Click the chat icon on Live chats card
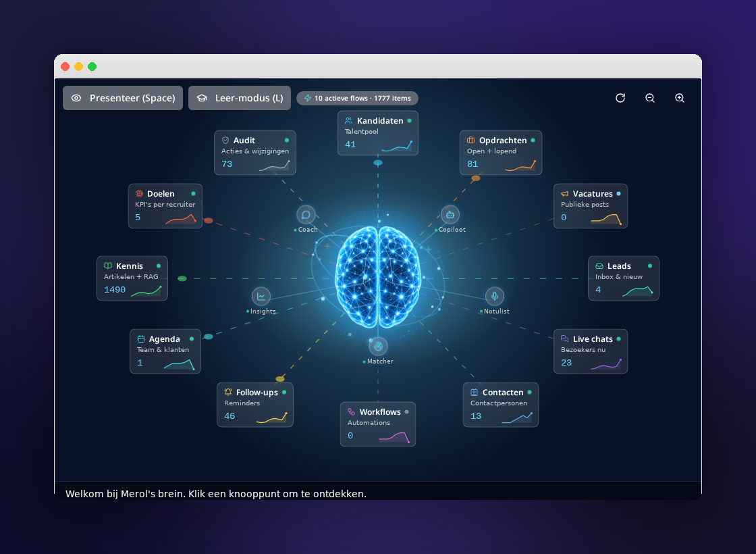The image size is (756, 554). click(x=564, y=338)
